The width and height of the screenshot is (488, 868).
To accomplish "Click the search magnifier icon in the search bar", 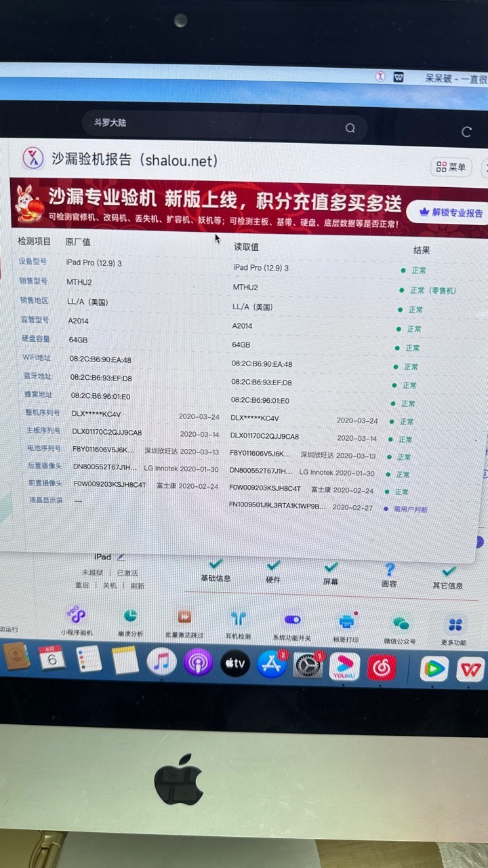I will 350,128.
